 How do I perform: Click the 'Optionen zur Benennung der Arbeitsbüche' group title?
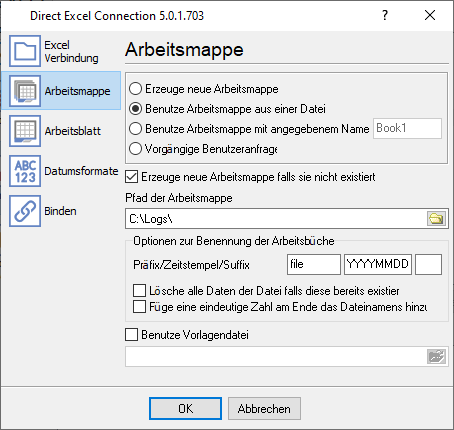tap(234, 241)
